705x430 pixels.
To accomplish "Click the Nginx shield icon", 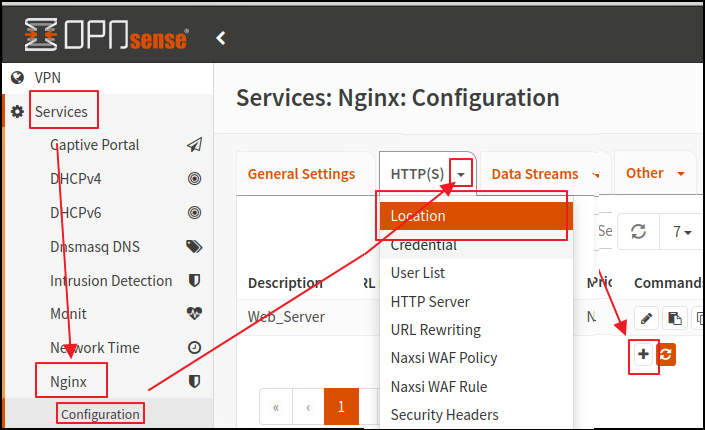I will pos(194,381).
